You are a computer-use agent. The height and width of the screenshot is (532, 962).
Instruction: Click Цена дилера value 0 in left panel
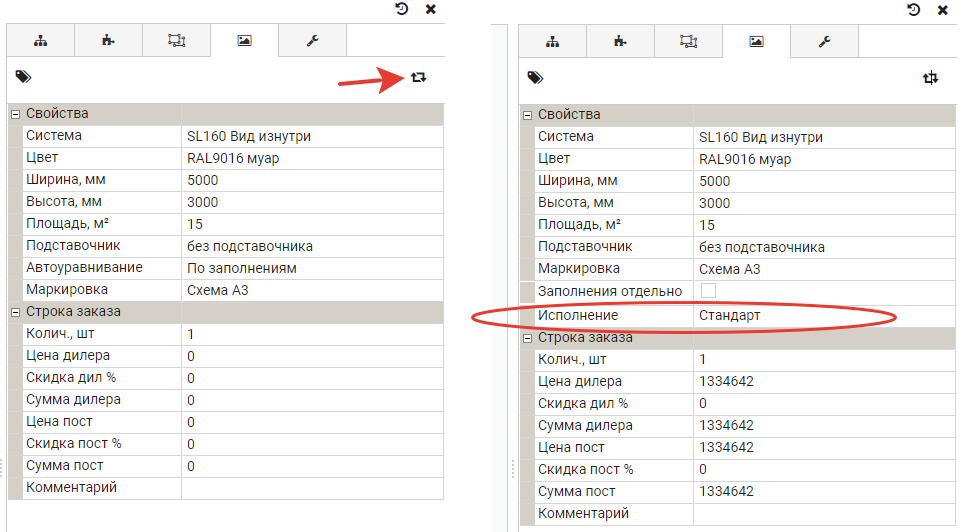coord(312,356)
